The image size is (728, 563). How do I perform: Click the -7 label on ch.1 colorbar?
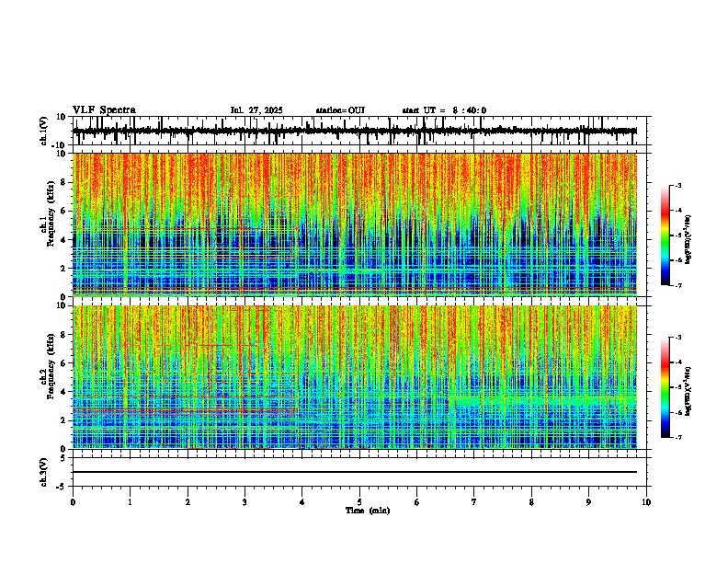coord(677,285)
